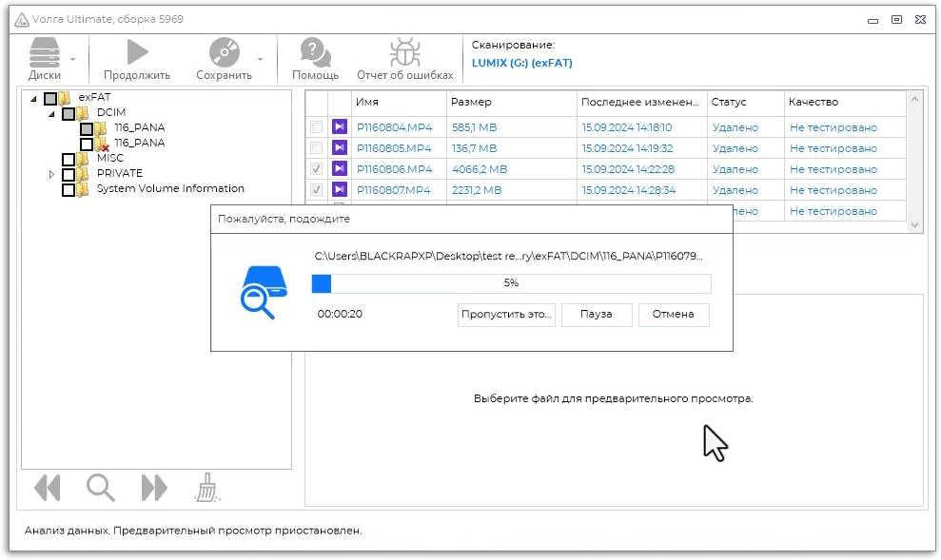Click the Отмена button
Viewport: 941px width, 560px height.
click(674, 314)
